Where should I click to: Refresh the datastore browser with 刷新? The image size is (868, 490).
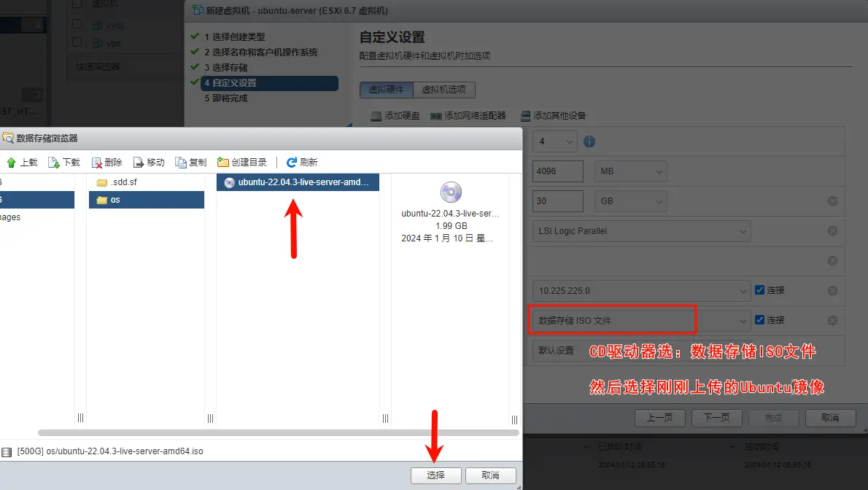302,162
